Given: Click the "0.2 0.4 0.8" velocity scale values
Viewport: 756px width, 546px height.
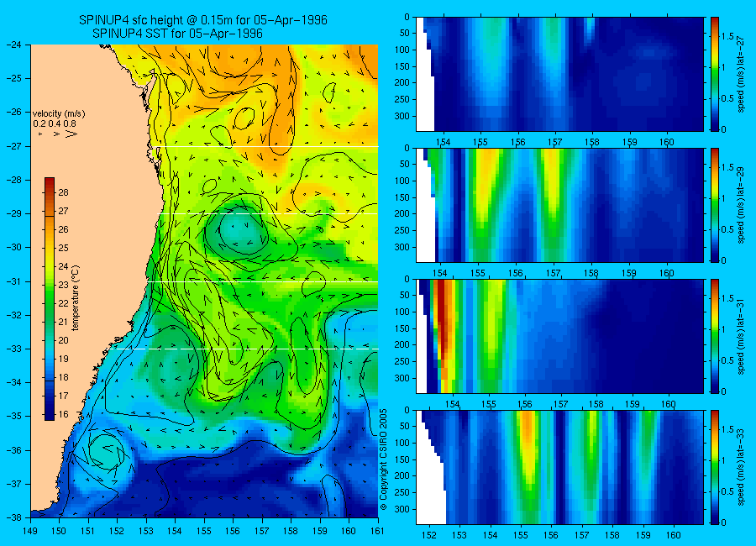Looking at the screenshot, I should 55,124.
